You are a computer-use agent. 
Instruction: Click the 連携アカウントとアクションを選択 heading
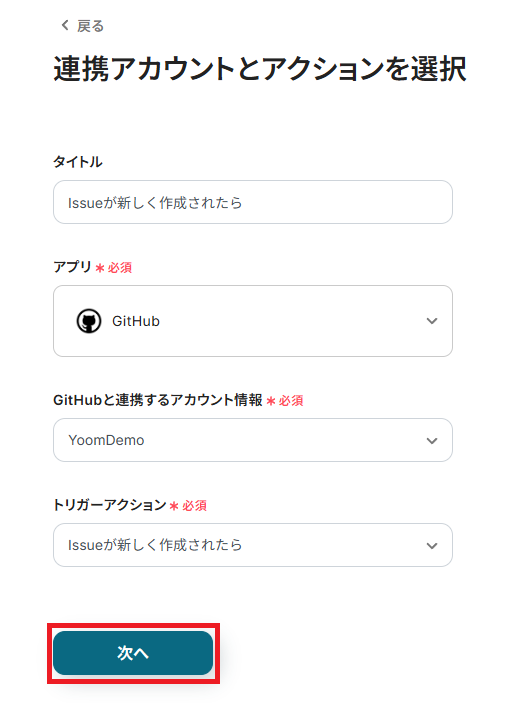click(x=260, y=69)
